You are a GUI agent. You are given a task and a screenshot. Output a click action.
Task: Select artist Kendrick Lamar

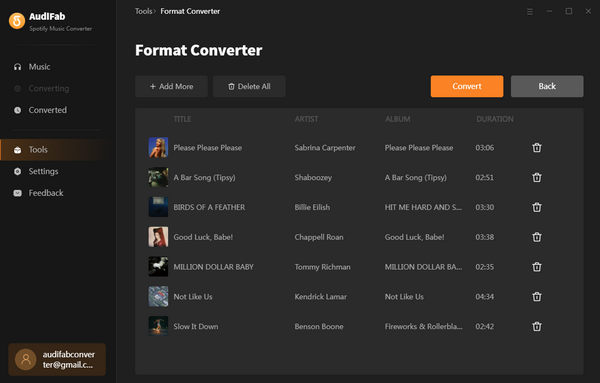[320, 297]
